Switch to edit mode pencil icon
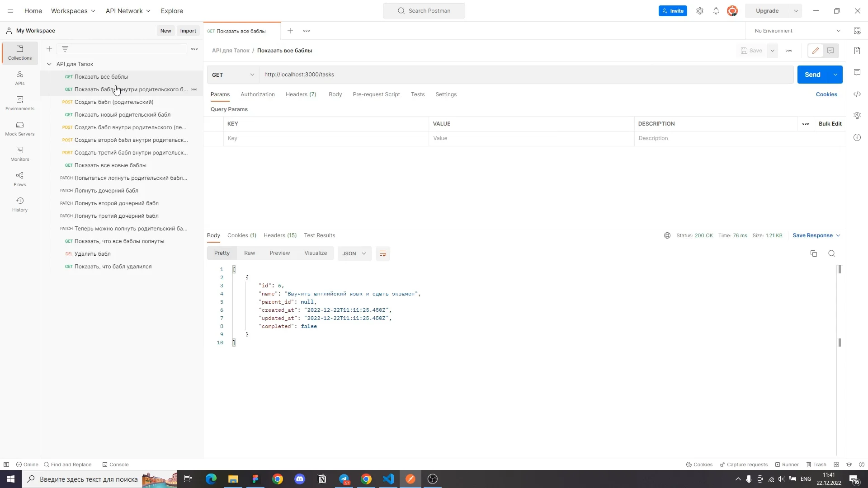Screen dimensions: 868x488 [x=816, y=51]
